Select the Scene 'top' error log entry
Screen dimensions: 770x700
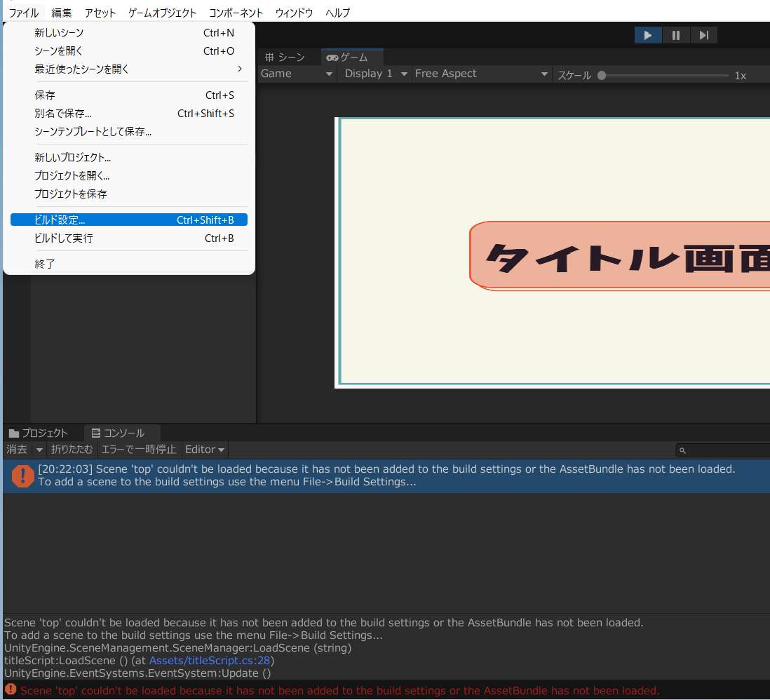[x=386, y=476]
